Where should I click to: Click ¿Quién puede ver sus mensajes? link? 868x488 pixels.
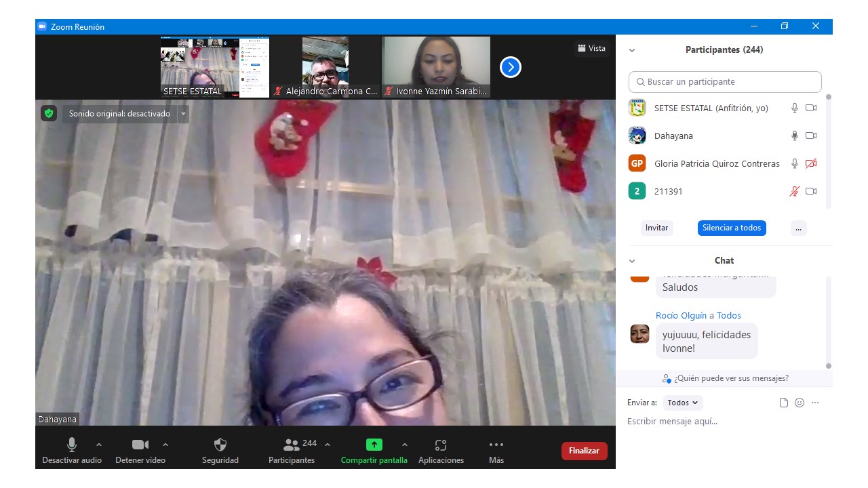click(726, 378)
